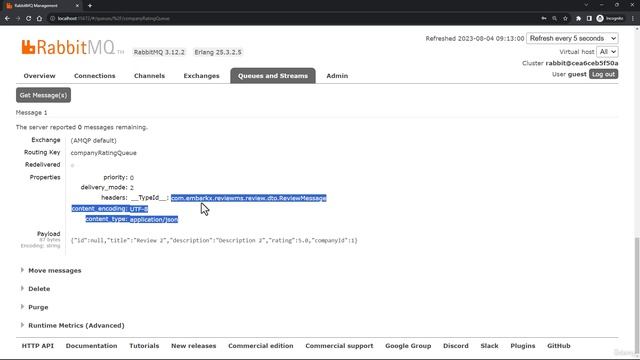Open the Plugins footer link
The image size is (640, 360).
(x=523, y=346)
